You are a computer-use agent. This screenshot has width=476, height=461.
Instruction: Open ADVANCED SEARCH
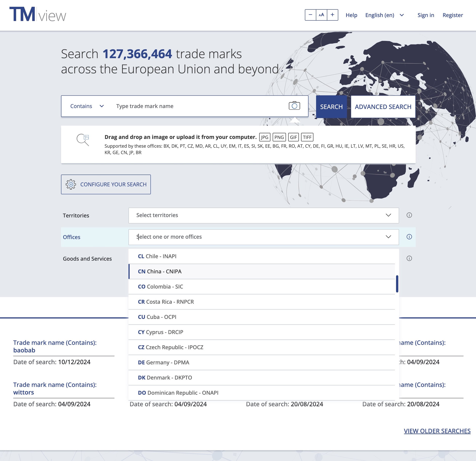pyautogui.click(x=383, y=107)
